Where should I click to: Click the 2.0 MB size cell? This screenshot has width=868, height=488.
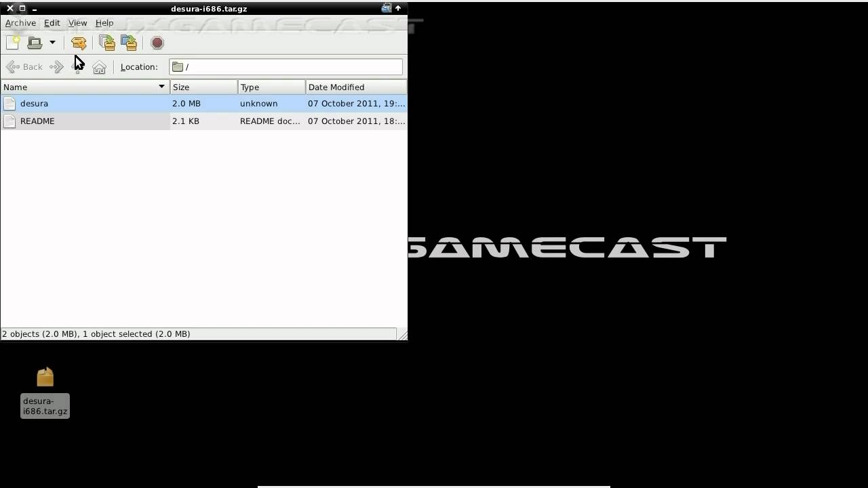186,103
